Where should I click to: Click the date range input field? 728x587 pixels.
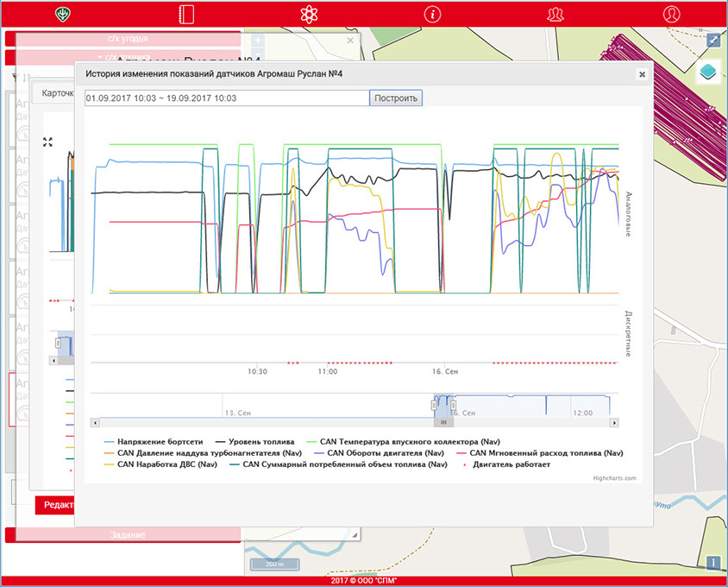tap(227, 98)
